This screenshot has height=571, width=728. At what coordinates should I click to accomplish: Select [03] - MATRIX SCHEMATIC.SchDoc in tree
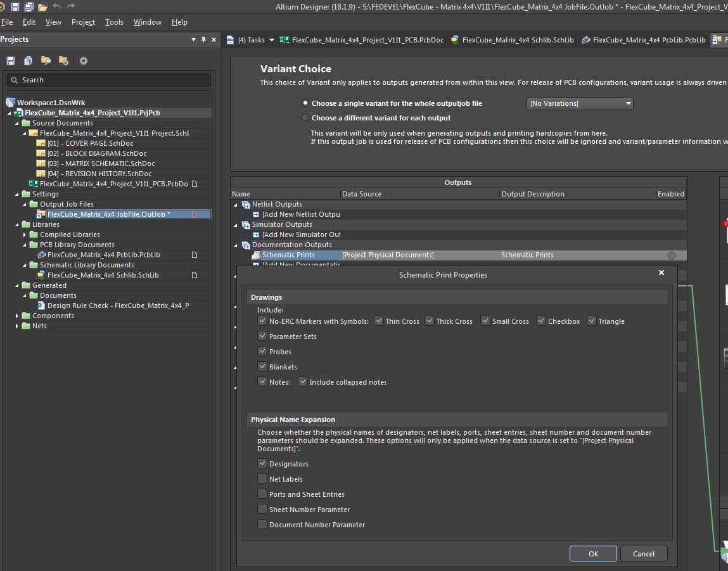[101, 164]
